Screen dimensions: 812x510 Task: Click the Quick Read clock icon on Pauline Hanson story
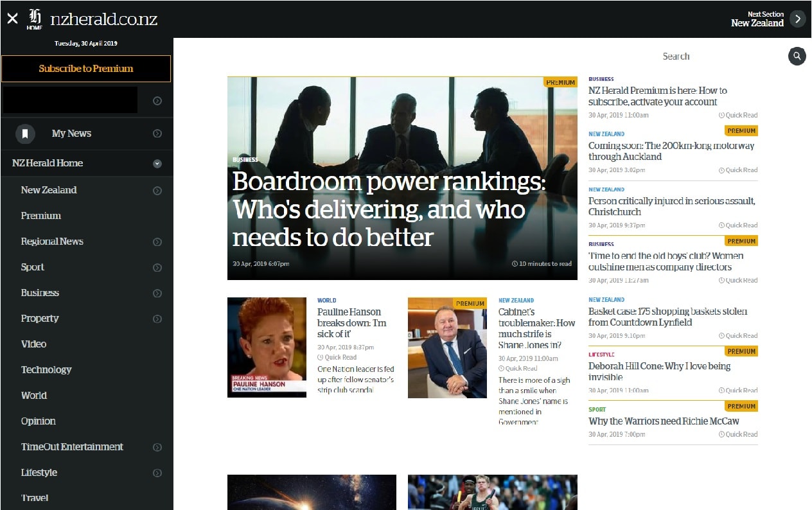tap(319, 357)
